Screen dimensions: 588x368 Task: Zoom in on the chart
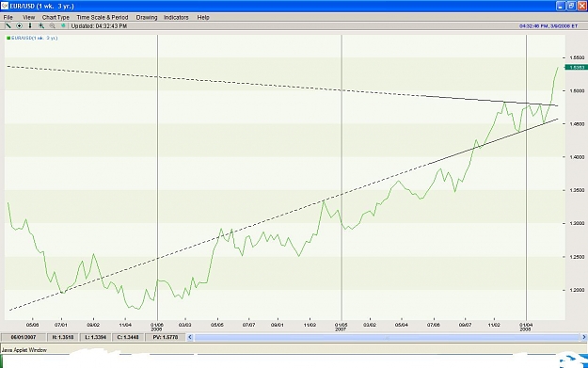pyautogui.click(x=41, y=26)
